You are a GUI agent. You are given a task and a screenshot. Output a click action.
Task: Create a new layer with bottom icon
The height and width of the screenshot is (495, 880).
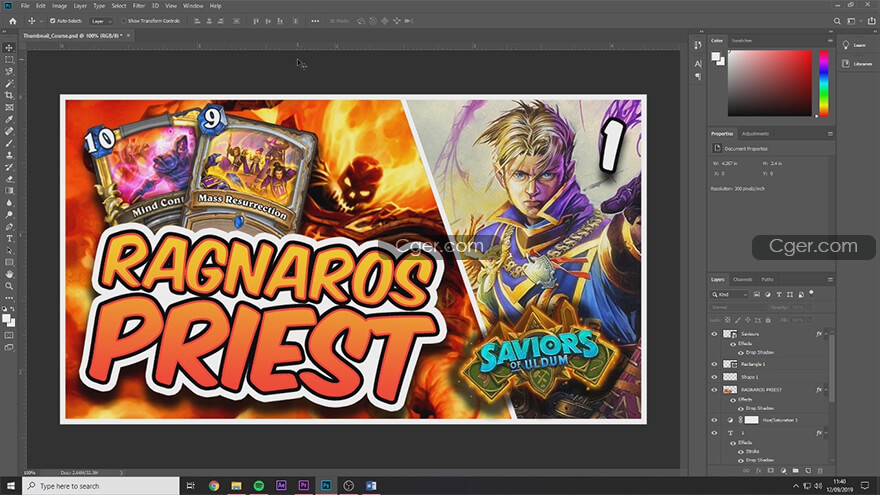point(808,471)
